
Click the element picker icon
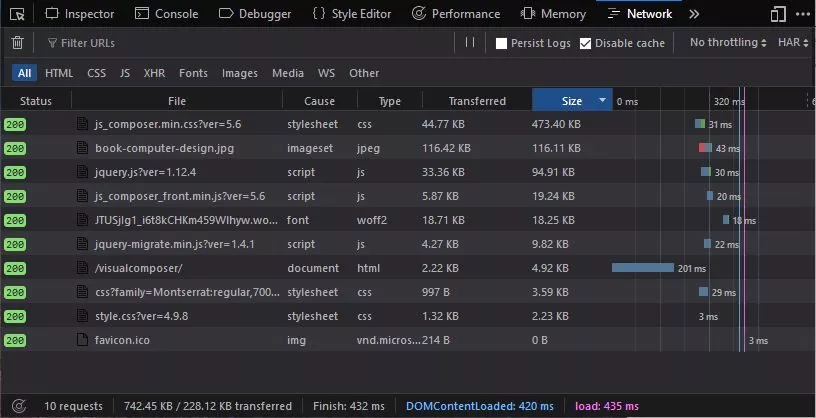[x=16, y=14]
